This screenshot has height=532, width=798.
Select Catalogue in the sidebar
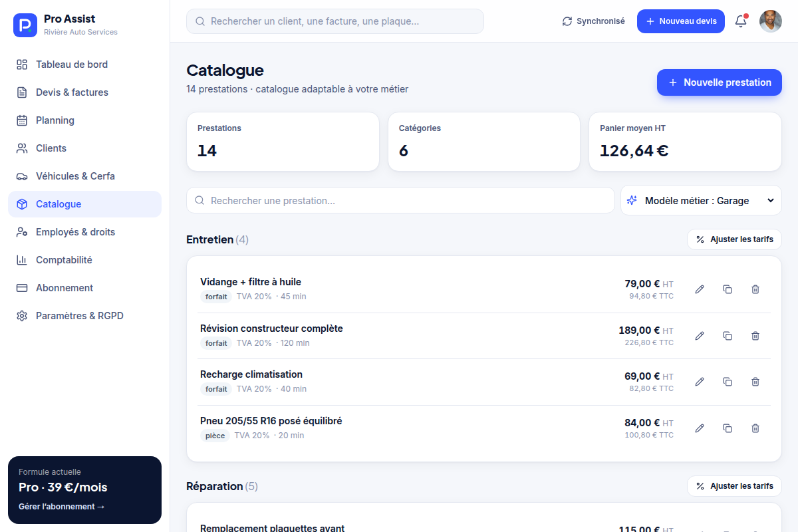pyautogui.click(x=84, y=204)
